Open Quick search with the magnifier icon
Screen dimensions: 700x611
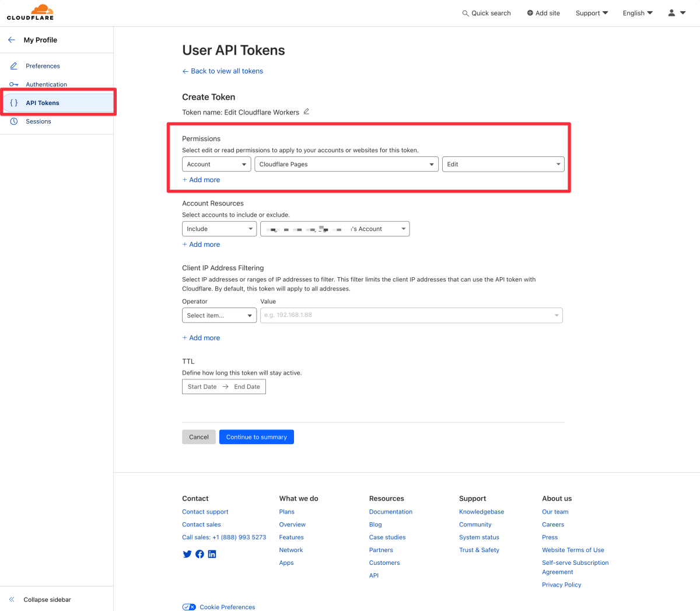[x=465, y=12]
